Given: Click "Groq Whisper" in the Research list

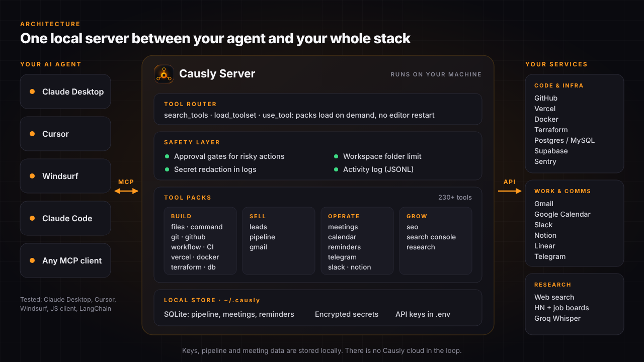Looking at the screenshot, I should pos(557,318).
